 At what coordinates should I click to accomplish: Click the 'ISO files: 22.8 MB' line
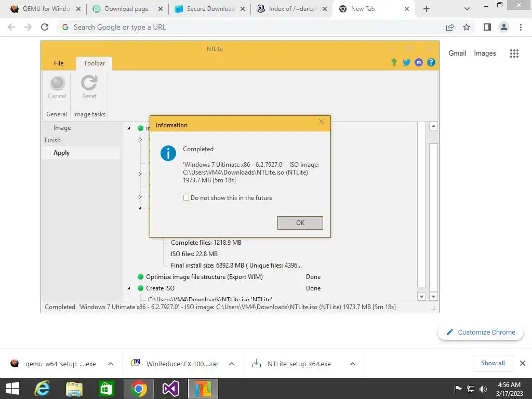194,254
